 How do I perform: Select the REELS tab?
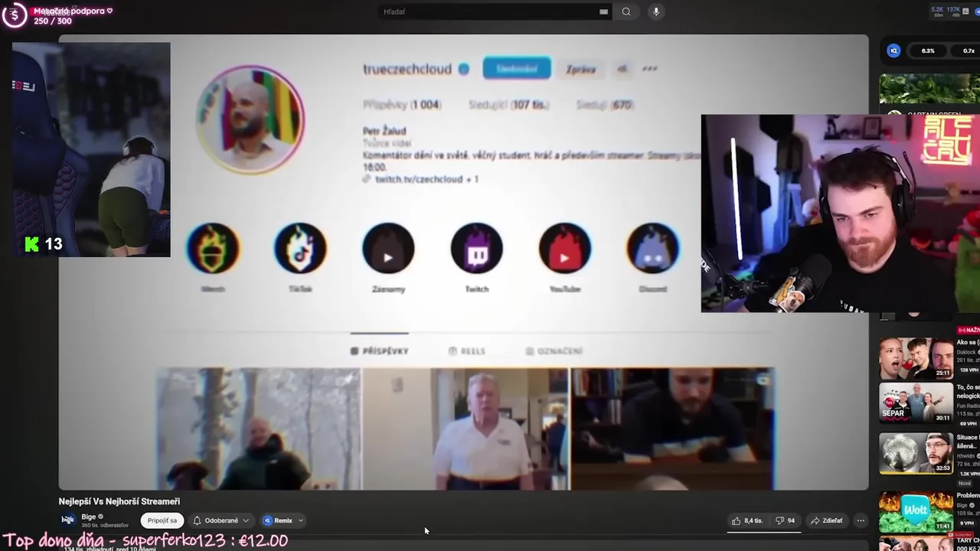click(467, 350)
